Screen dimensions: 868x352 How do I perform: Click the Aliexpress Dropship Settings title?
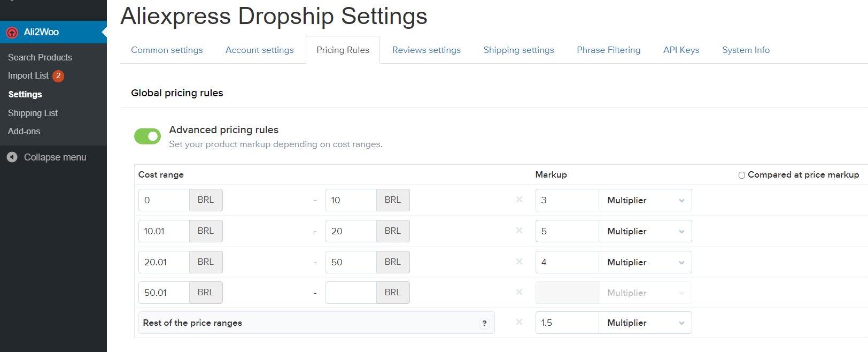pyautogui.click(x=274, y=16)
